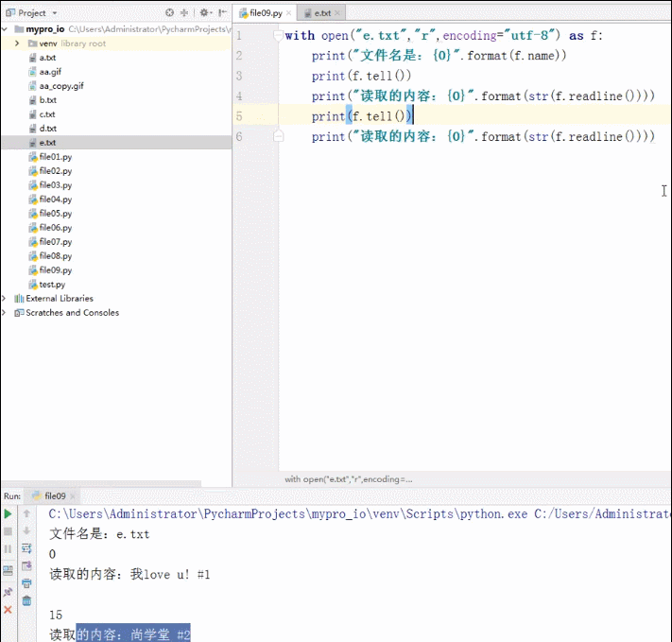This screenshot has height=642, width=672.
Task: Expand Scratches and Consoles node
Action: click(x=4, y=313)
